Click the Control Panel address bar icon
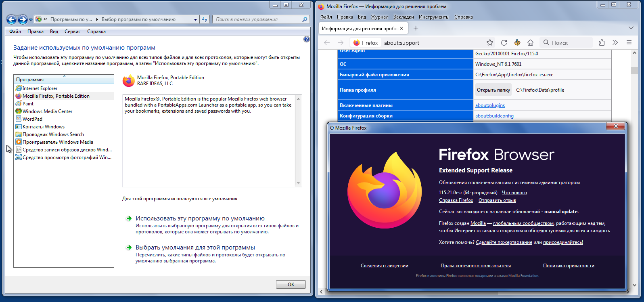 39,19
